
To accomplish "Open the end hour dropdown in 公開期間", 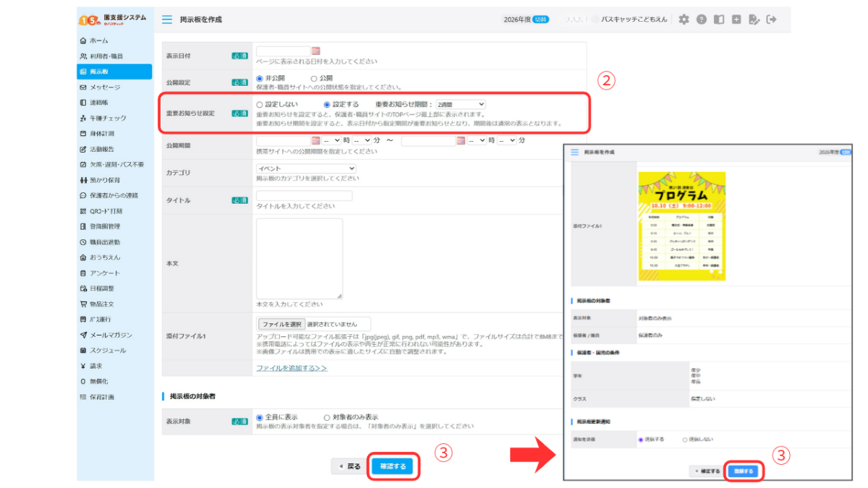I will tap(477, 140).
